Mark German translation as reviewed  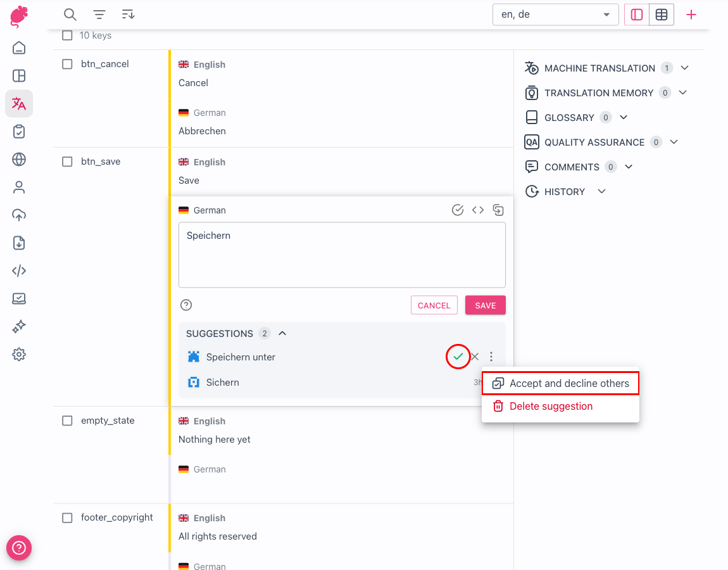pos(458,210)
